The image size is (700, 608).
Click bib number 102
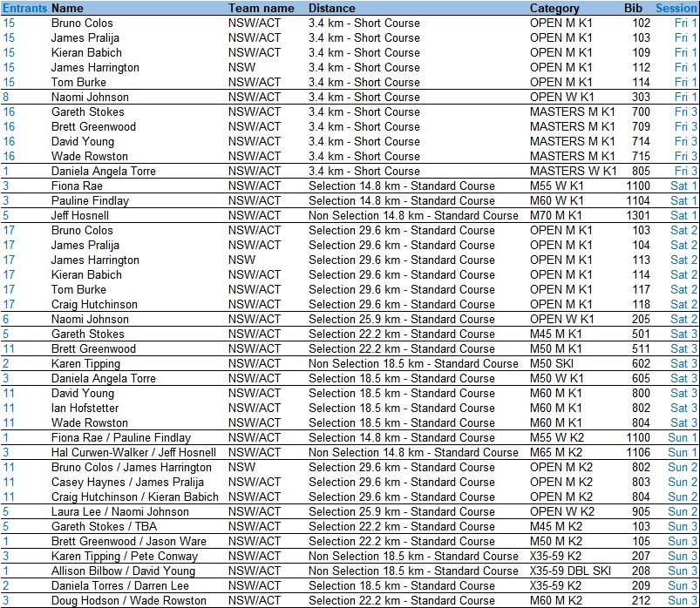[x=641, y=24]
